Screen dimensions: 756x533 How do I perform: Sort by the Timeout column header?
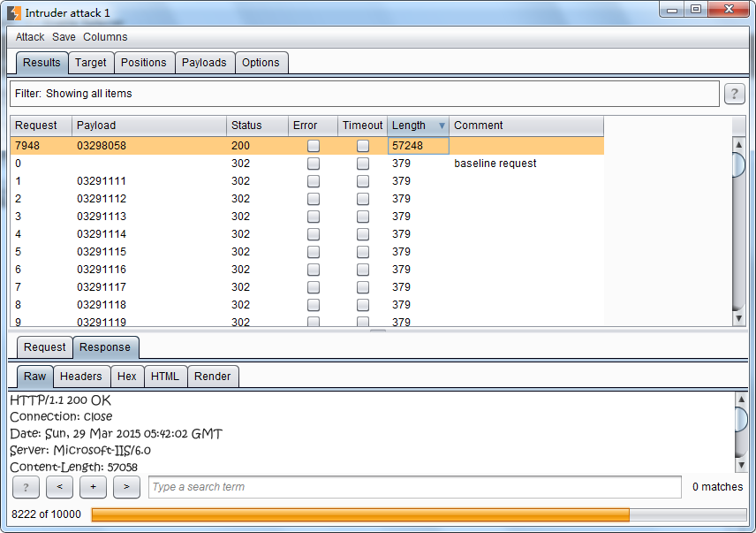[x=363, y=126]
